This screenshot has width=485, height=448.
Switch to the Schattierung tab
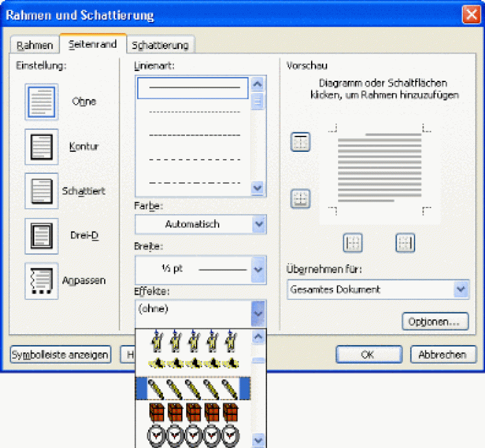tap(160, 45)
